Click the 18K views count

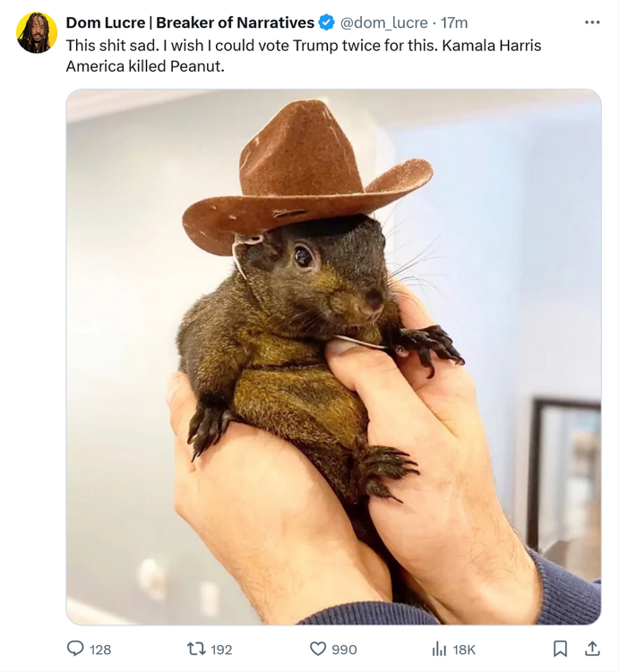[464, 650]
